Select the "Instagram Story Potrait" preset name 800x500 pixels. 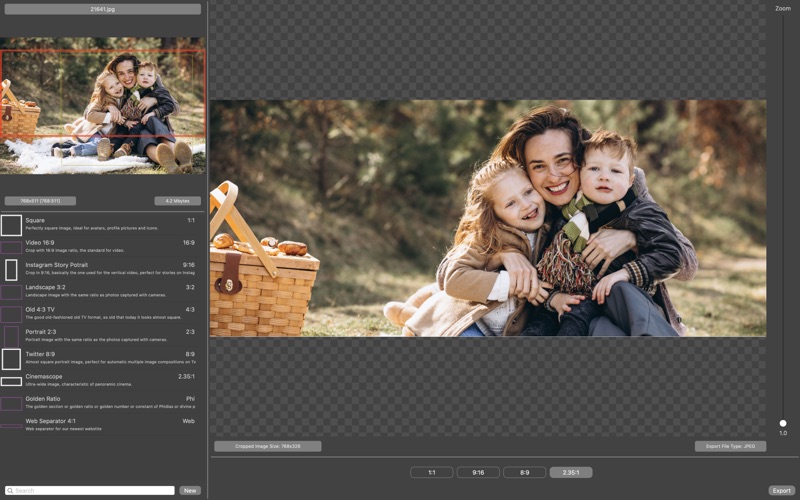[x=57, y=265]
